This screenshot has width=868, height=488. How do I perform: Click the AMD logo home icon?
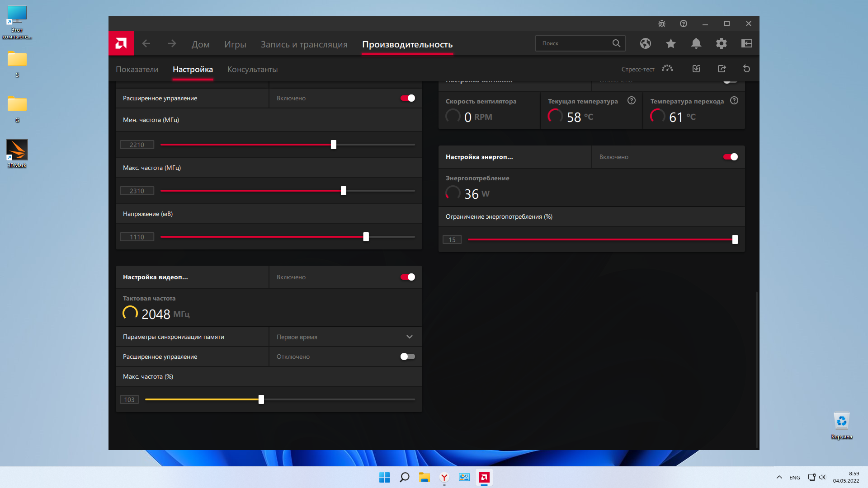(121, 43)
